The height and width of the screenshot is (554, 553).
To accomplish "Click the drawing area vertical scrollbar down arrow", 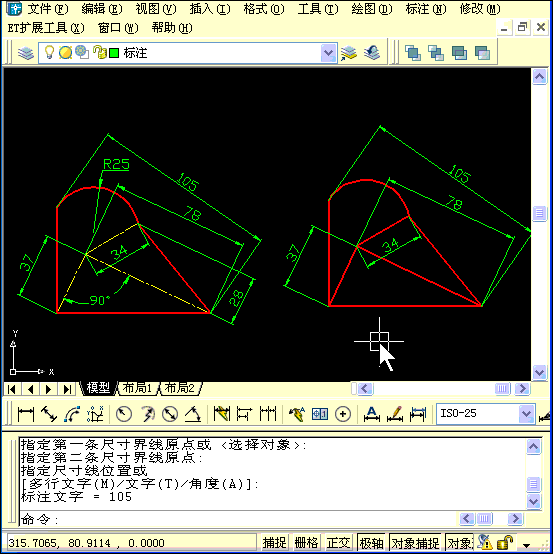I will [540, 372].
